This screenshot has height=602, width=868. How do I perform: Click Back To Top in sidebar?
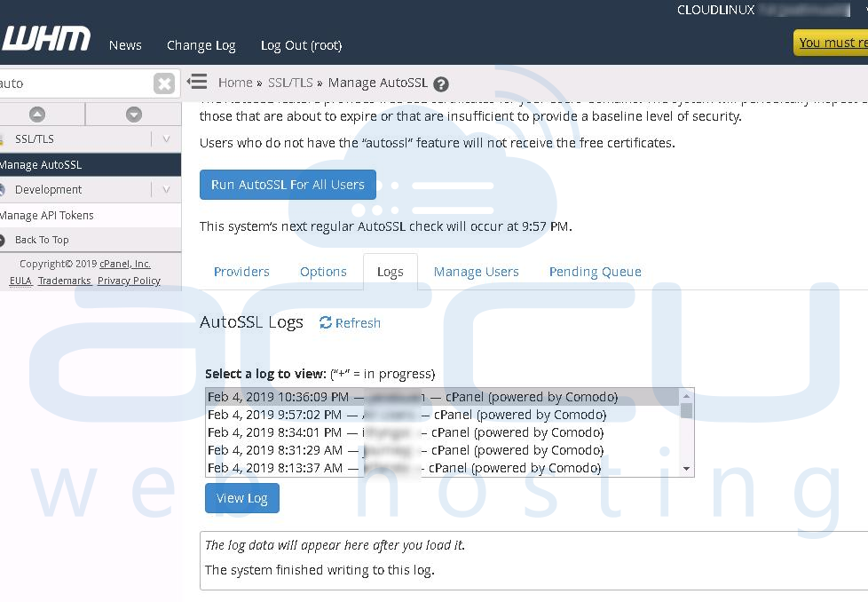click(x=42, y=240)
